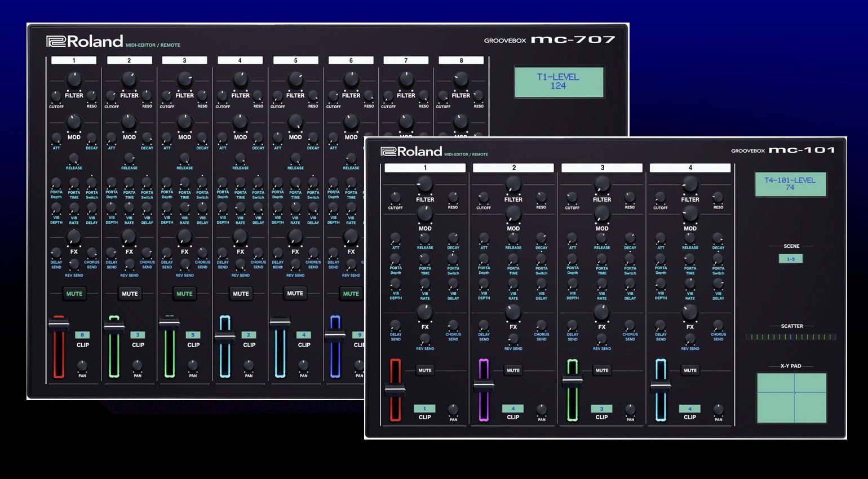Toggle MUTE on MC-101 track 4

[690, 370]
